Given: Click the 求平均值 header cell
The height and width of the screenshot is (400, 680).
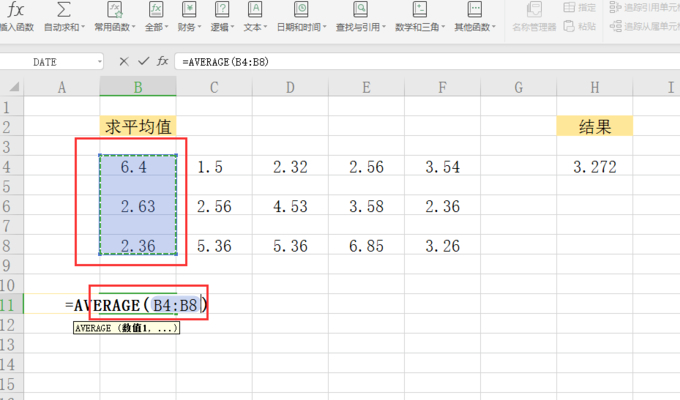Looking at the screenshot, I should (x=138, y=127).
